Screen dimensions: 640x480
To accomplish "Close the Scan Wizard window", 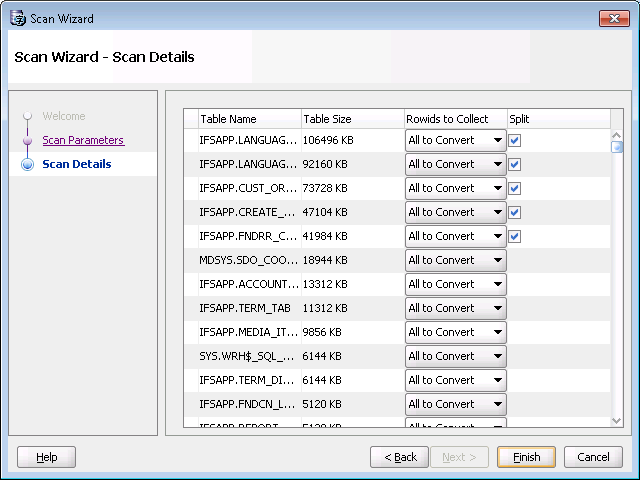I will point(614,18).
